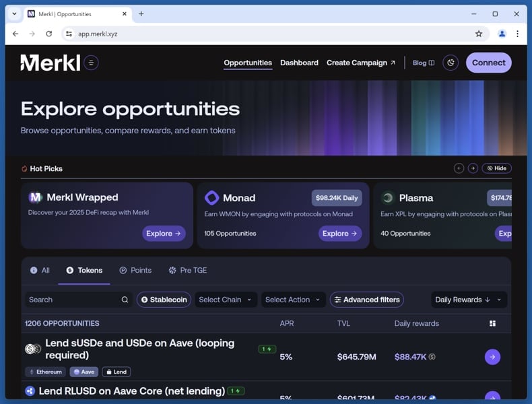Screen dimensions: 532x404
Task: Open Advanced filters
Action: [367, 300]
